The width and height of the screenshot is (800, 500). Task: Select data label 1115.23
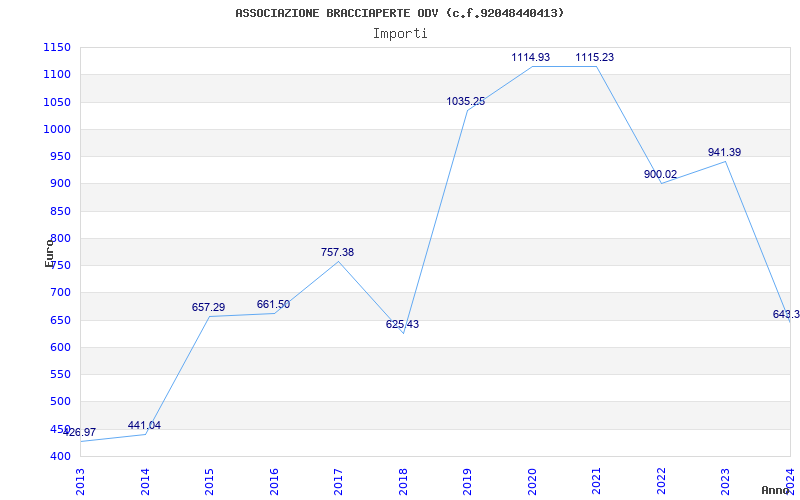[x=595, y=57]
